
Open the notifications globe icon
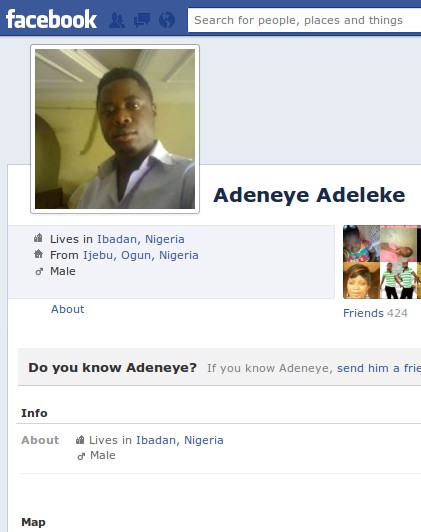point(167,20)
